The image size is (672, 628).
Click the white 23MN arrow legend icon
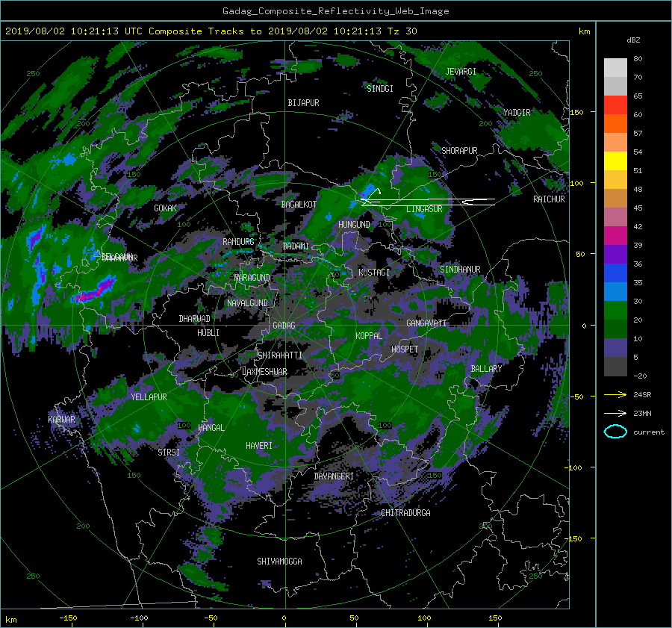coord(615,413)
